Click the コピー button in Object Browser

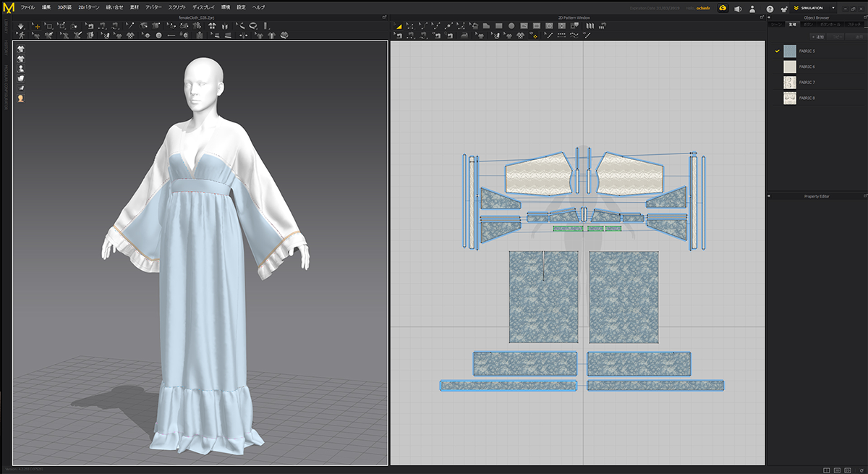(x=835, y=37)
